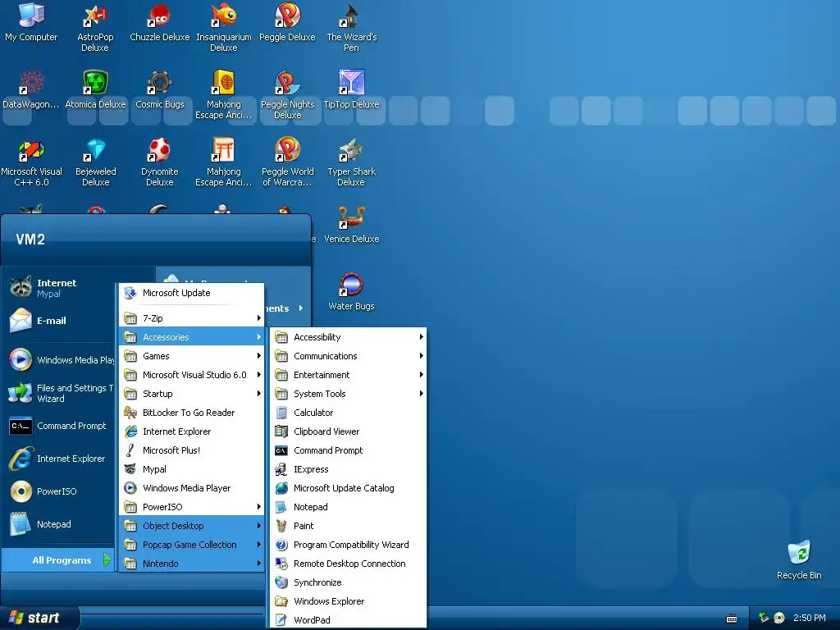Open Microsoft Update in All Programs
The width and height of the screenshot is (840, 630).
(x=192, y=293)
